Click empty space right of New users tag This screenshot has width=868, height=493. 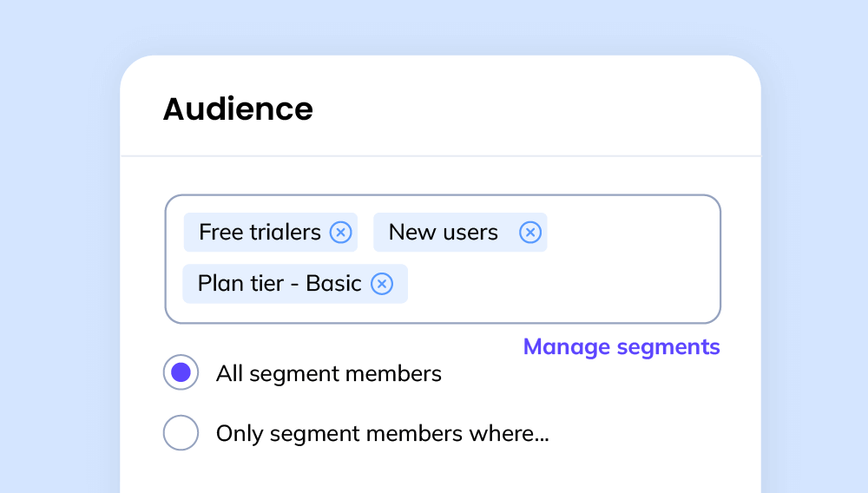pos(631,233)
